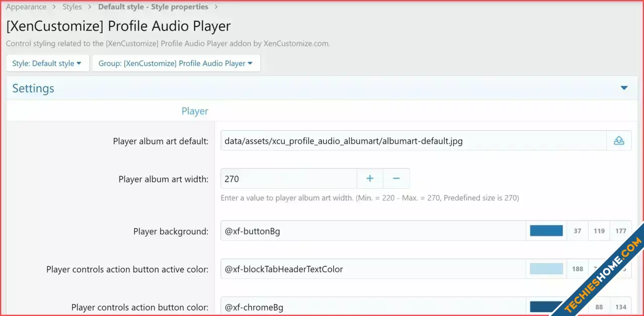
Task: Click the addon description under the title
Action: click(x=168, y=43)
